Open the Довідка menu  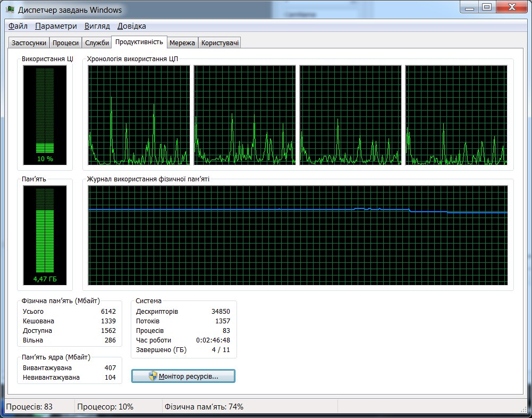pyautogui.click(x=132, y=26)
